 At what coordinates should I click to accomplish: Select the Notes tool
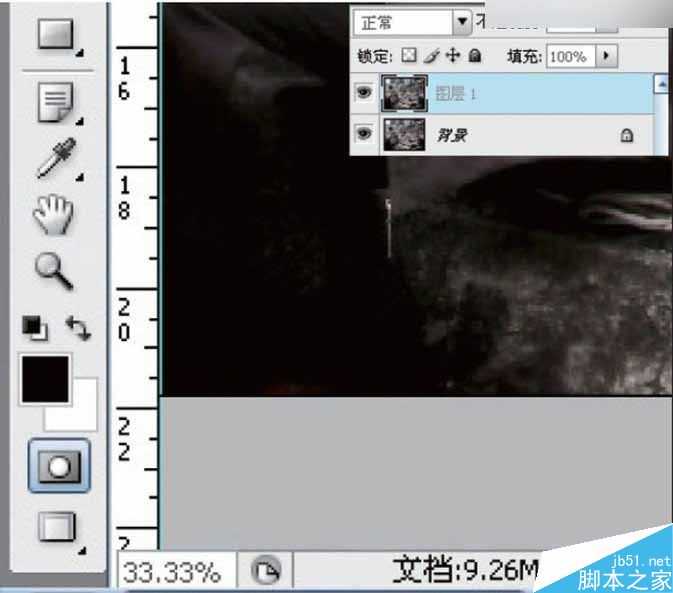[56, 103]
